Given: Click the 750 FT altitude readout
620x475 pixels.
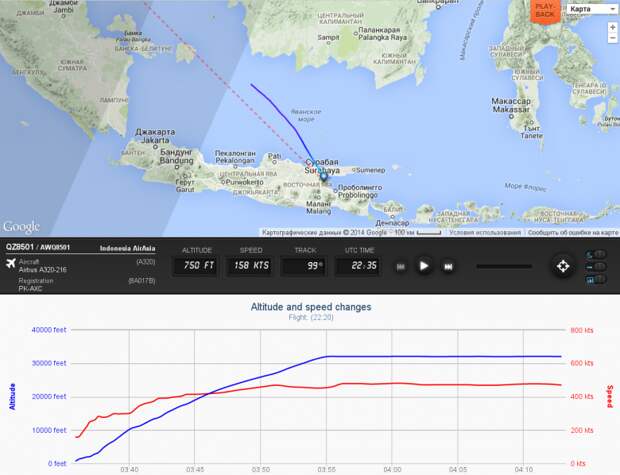Looking at the screenshot, I should click(197, 266).
